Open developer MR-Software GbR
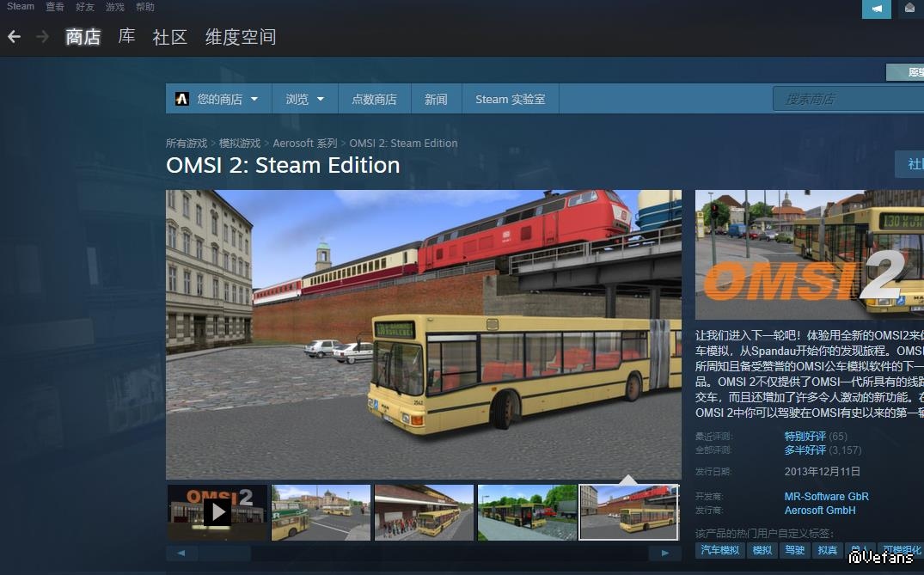Screen dimensions: 924x575 [826, 496]
